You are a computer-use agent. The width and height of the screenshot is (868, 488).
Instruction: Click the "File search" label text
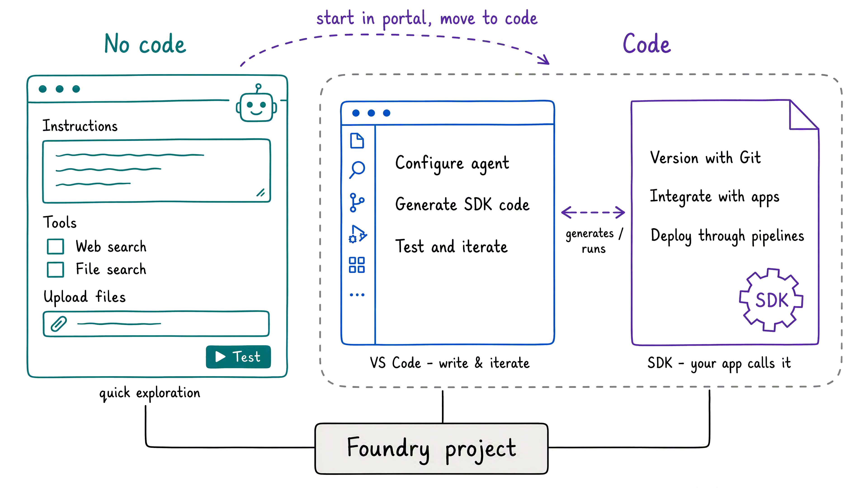tap(111, 269)
